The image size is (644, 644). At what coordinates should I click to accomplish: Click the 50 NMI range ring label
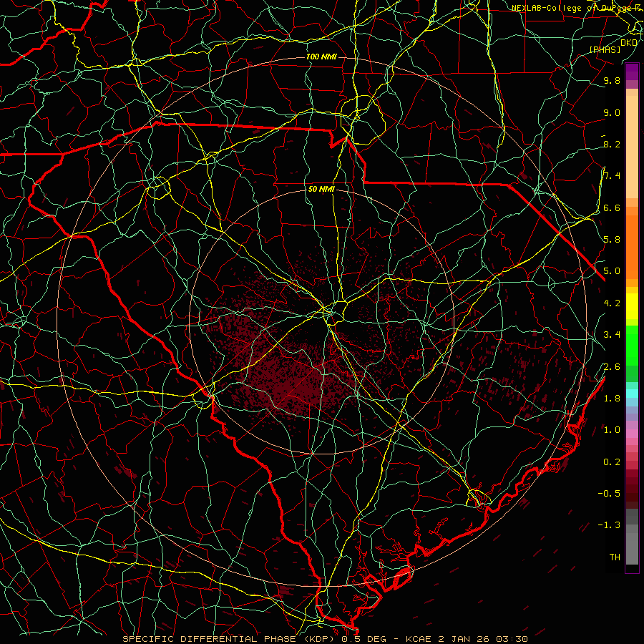point(321,189)
